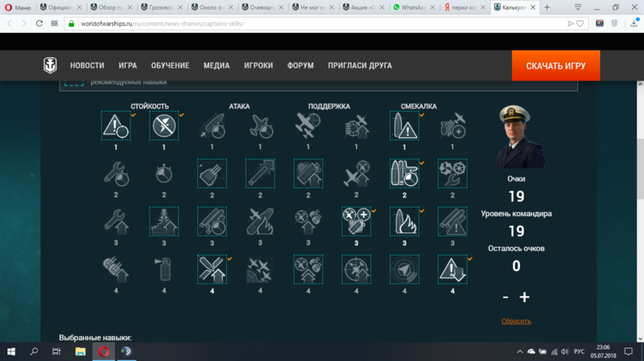Viewport: 644px width, 361px height.
Task: Switch to the Акция browser tab
Action: pos(363,7)
